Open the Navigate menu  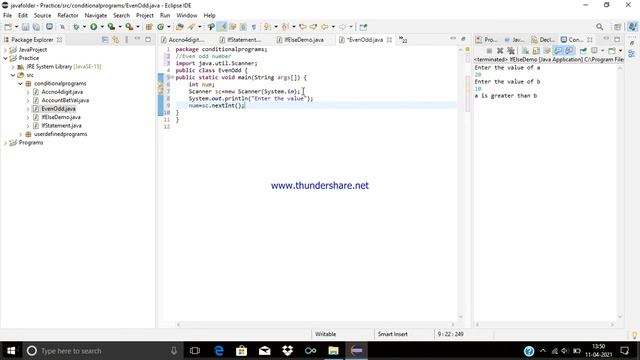click(96, 16)
